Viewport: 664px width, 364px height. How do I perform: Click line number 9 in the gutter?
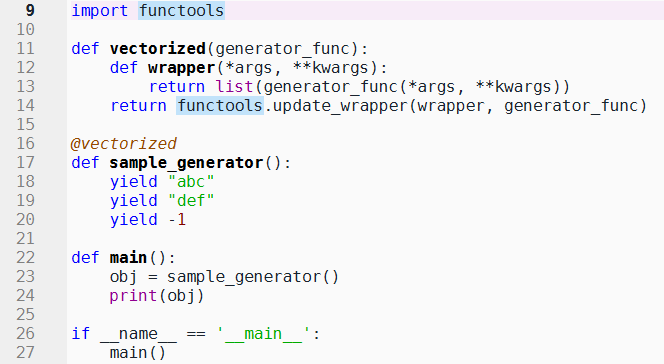click(x=30, y=10)
